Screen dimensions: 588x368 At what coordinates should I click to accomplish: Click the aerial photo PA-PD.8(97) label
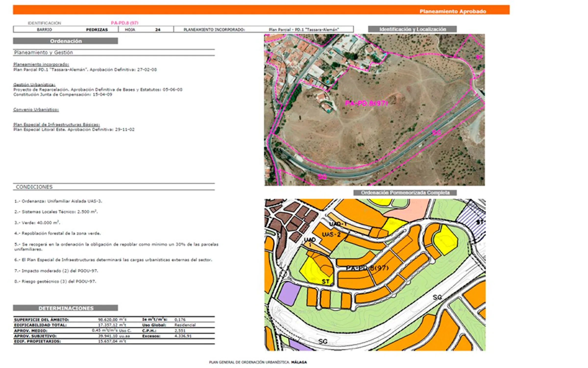tap(366, 103)
